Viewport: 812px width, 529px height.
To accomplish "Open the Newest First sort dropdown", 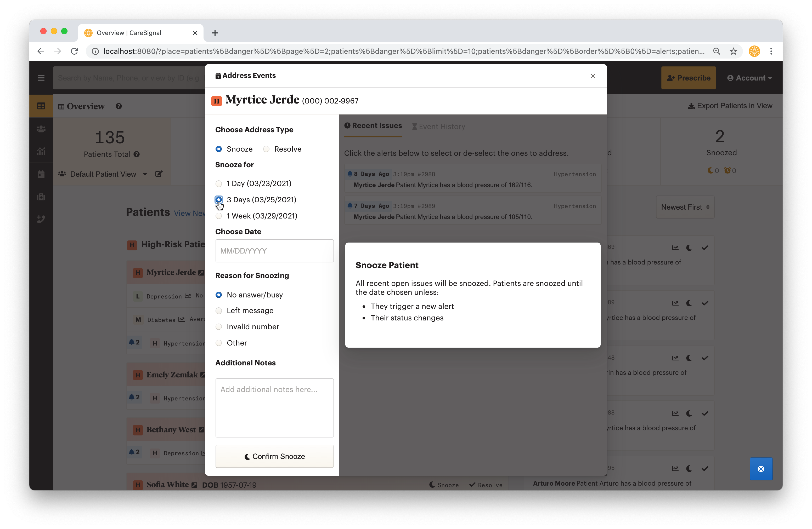I will tap(685, 207).
